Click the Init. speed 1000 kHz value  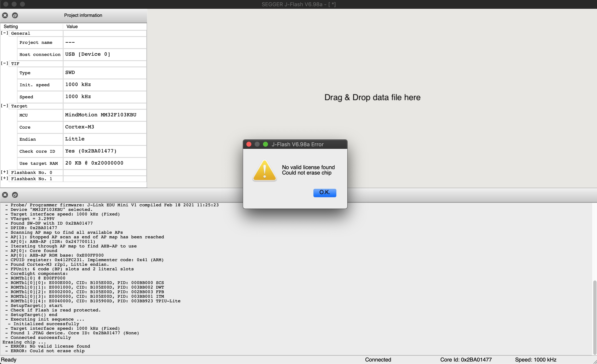click(105, 85)
